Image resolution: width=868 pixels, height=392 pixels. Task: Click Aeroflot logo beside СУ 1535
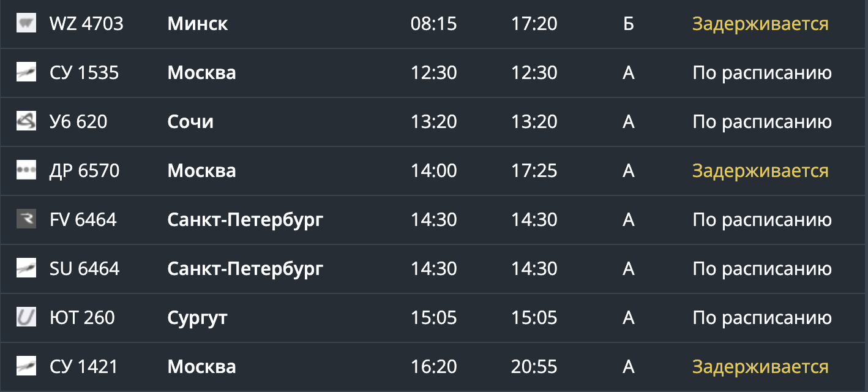coord(26,73)
